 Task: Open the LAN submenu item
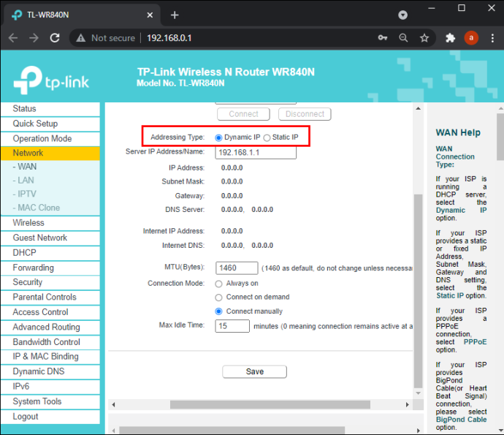pyautogui.click(x=26, y=180)
